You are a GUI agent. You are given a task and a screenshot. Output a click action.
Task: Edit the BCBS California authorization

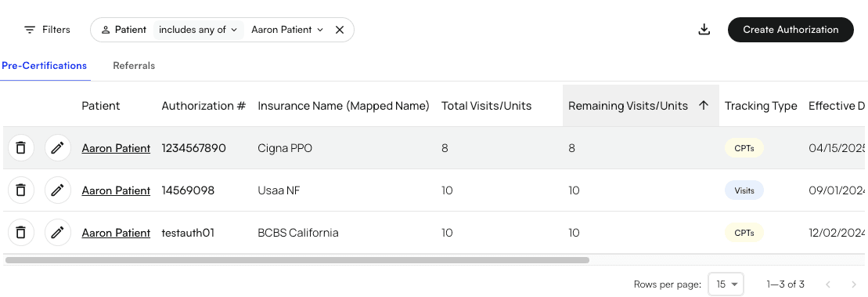58,233
